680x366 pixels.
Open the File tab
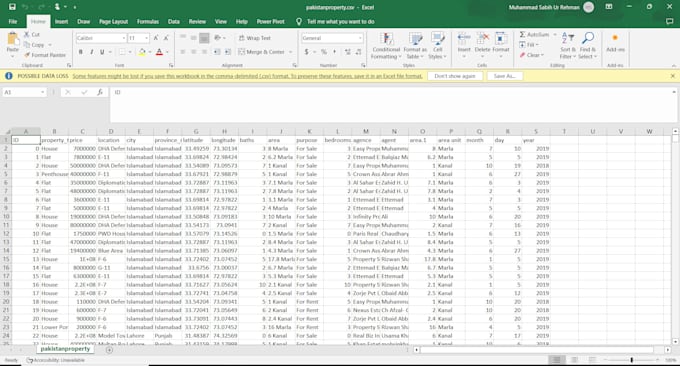(13, 21)
